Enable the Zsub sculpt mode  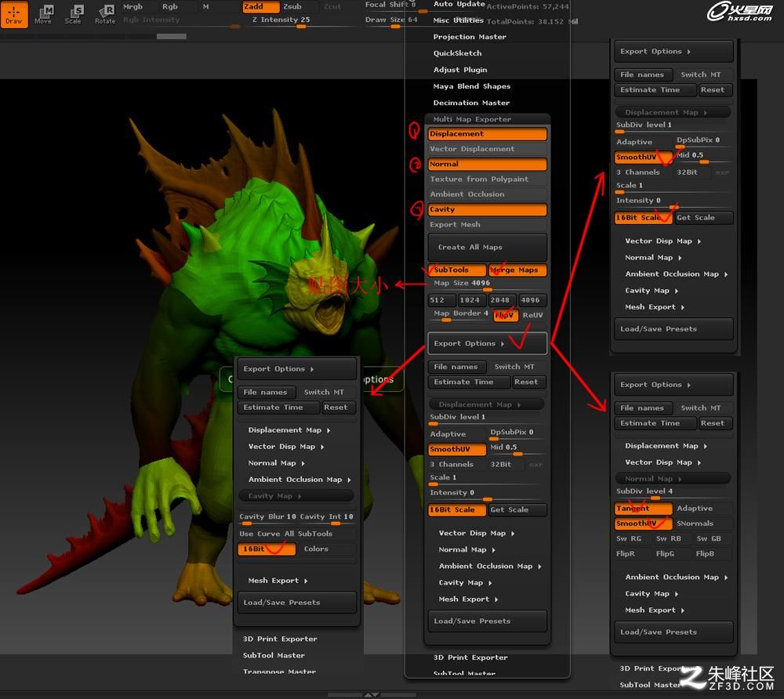pyautogui.click(x=292, y=6)
